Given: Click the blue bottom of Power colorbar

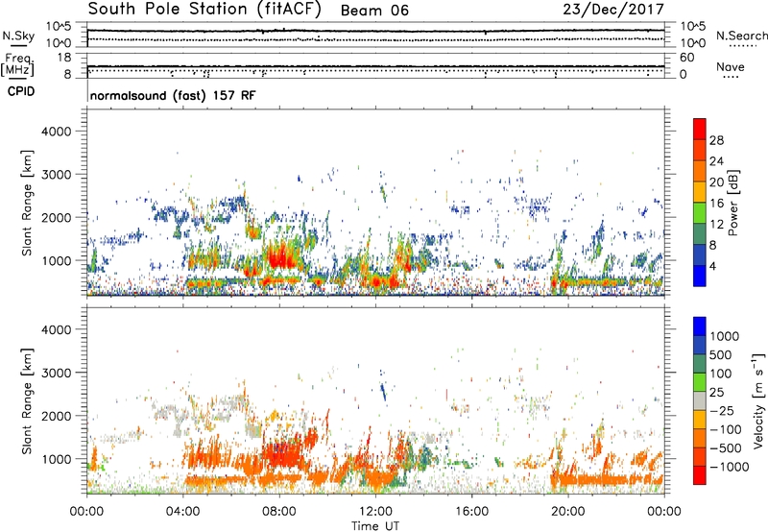Looking at the screenshot, I should click(700, 276).
